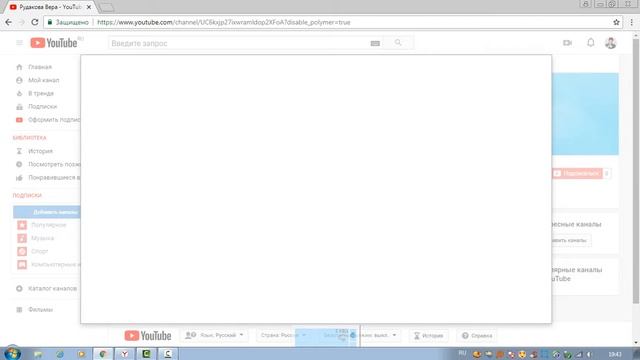Click the home icon next to Главная

coord(19,67)
